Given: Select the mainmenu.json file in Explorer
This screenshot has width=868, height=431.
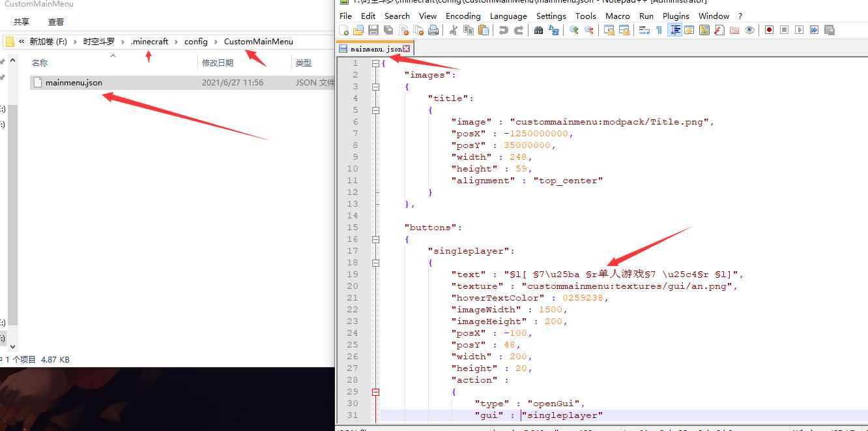Looking at the screenshot, I should click(x=73, y=83).
